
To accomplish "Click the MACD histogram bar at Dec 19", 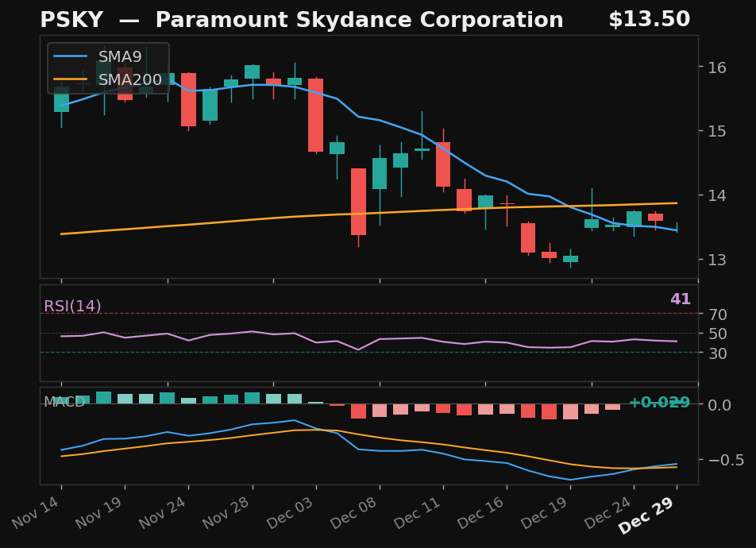I will click(x=570, y=411).
